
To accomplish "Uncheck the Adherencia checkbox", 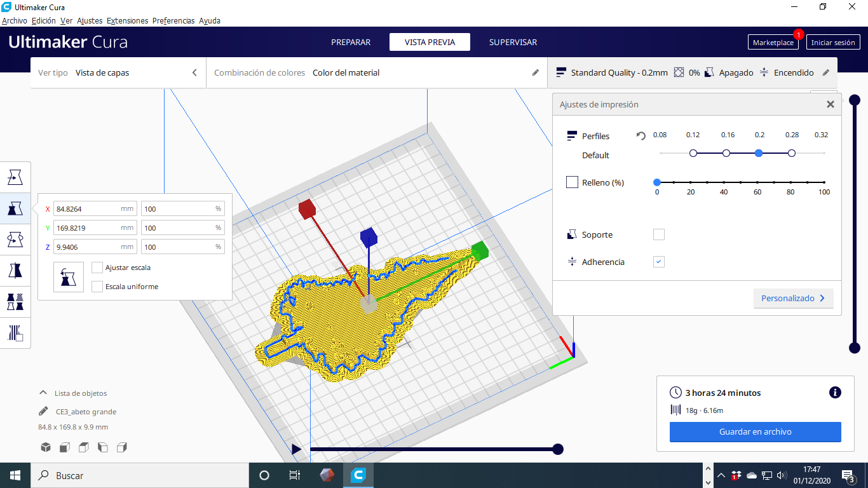I will click(x=659, y=262).
